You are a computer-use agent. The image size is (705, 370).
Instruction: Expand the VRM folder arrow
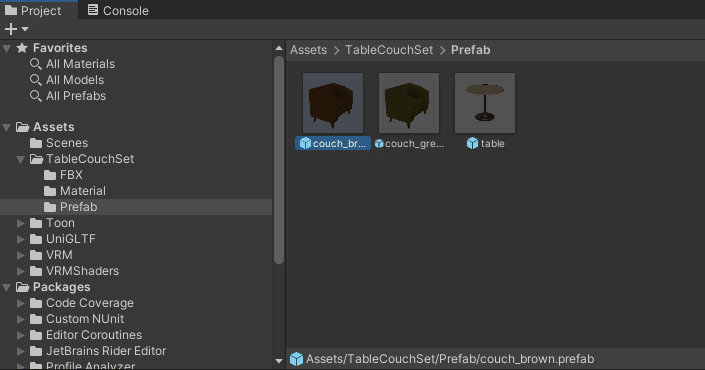(21, 255)
